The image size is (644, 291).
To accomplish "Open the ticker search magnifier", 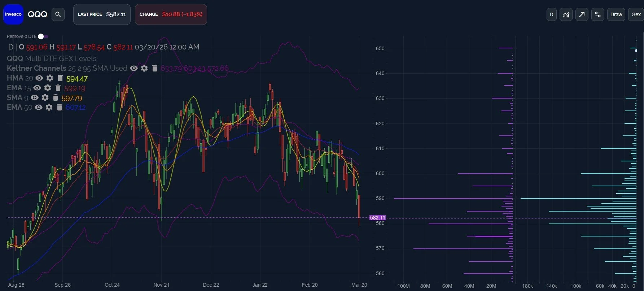I will click(x=58, y=14).
